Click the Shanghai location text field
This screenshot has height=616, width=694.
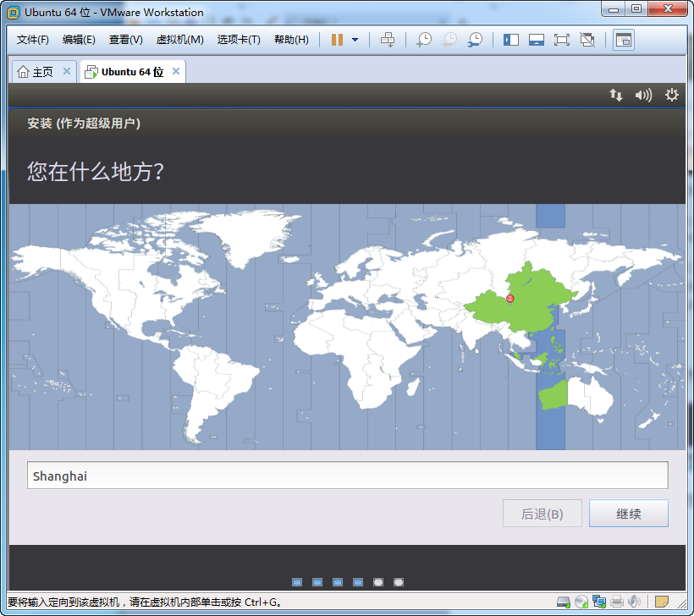[x=348, y=476]
